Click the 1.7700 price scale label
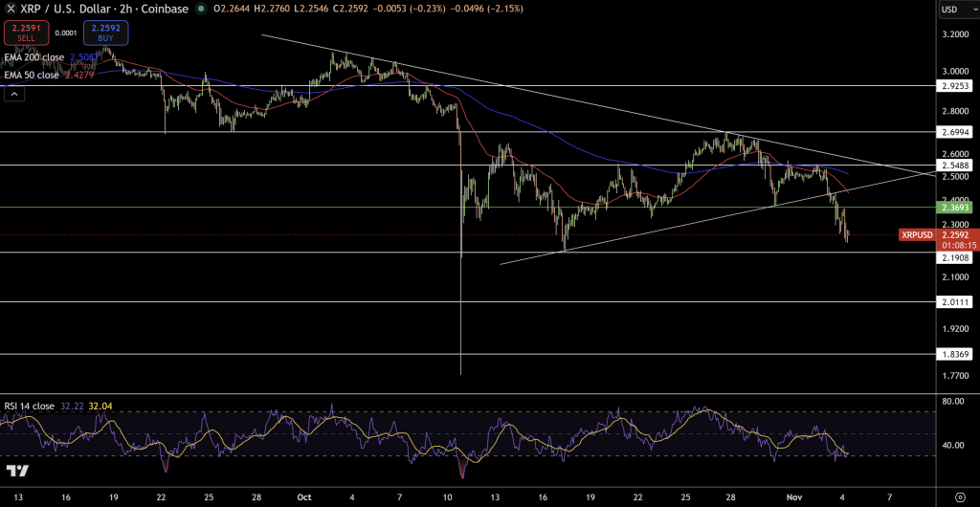980x507 pixels. point(954,375)
